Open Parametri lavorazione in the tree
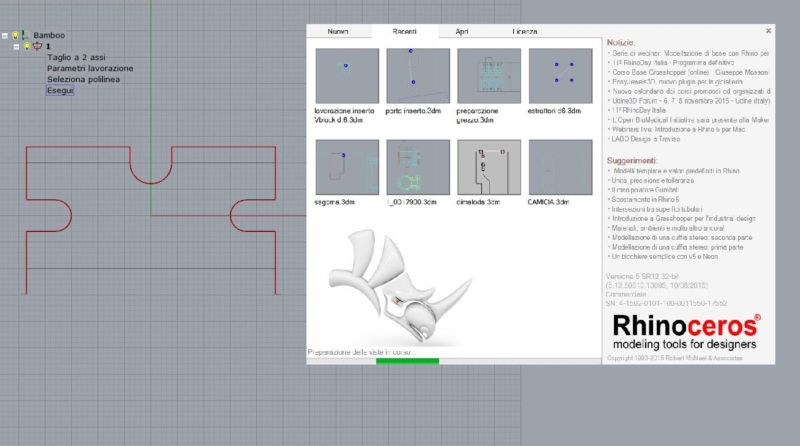The image size is (800, 446). click(90, 68)
